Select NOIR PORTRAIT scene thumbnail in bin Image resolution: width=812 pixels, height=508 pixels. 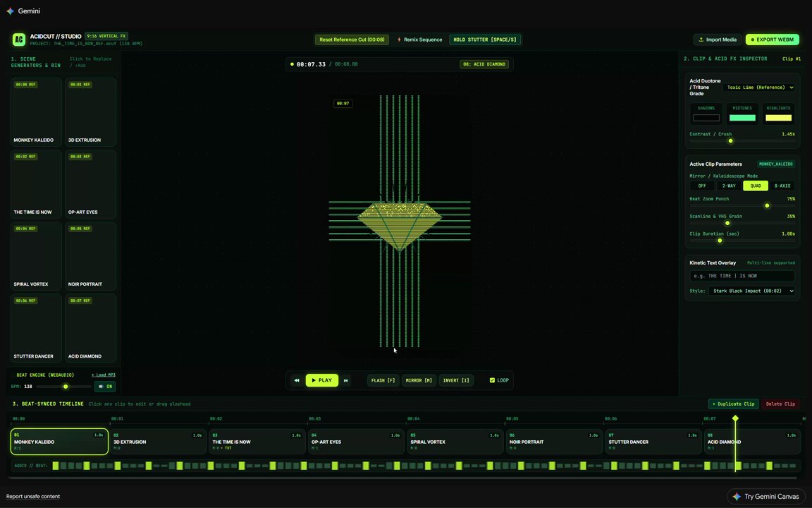point(91,256)
